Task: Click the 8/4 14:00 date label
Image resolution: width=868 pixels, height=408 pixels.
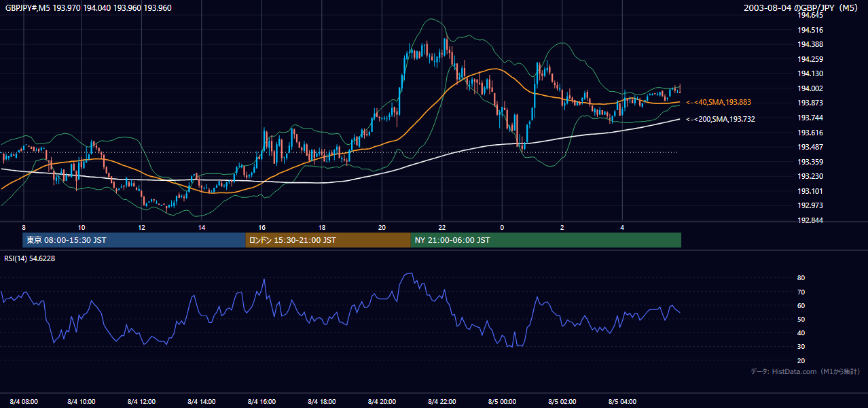Action: (202, 401)
